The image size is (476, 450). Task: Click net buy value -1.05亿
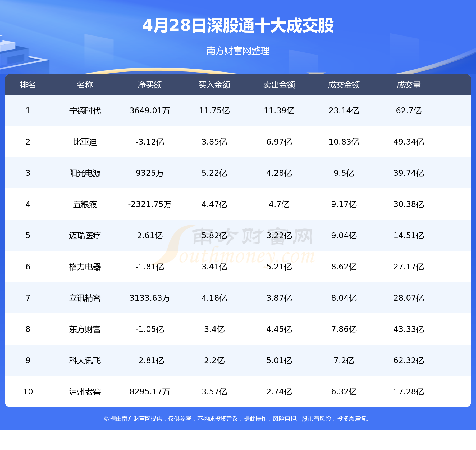150,329
